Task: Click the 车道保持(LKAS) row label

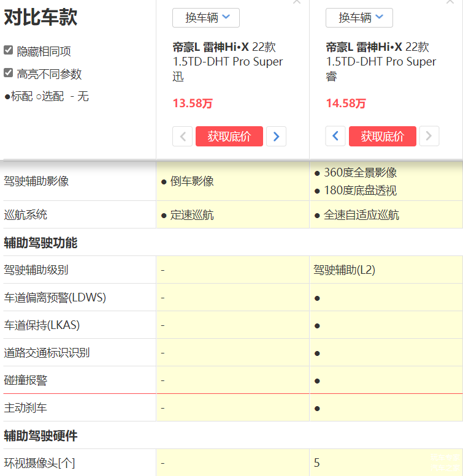Action: pos(42,325)
